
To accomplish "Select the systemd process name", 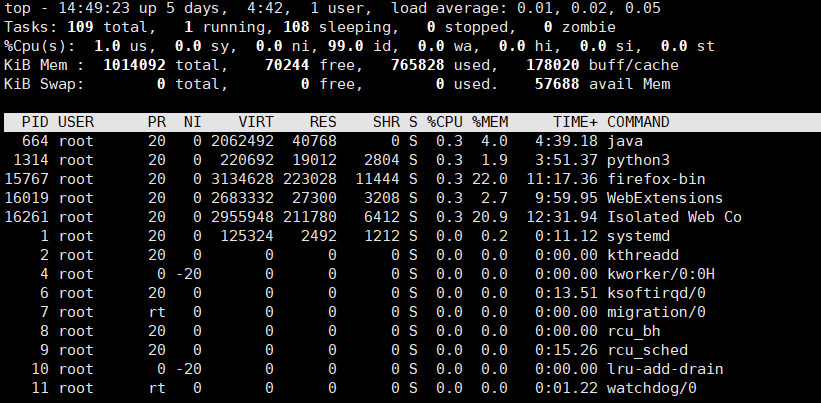I will (x=638, y=236).
